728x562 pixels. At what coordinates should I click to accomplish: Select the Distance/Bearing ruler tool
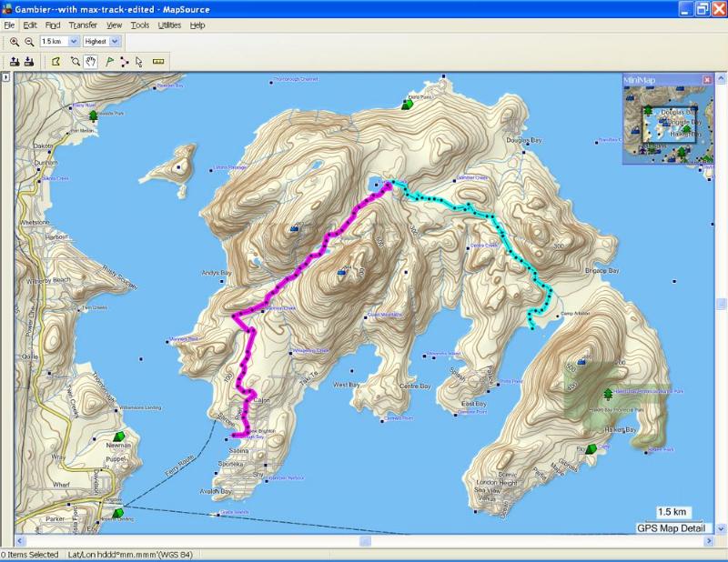[x=158, y=61]
